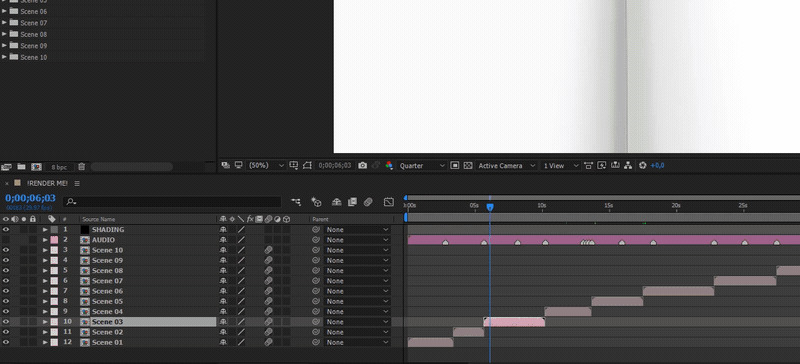The width and height of the screenshot is (800, 364).
Task: Toggle the Transparency Grid icon
Action: [468, 165]
